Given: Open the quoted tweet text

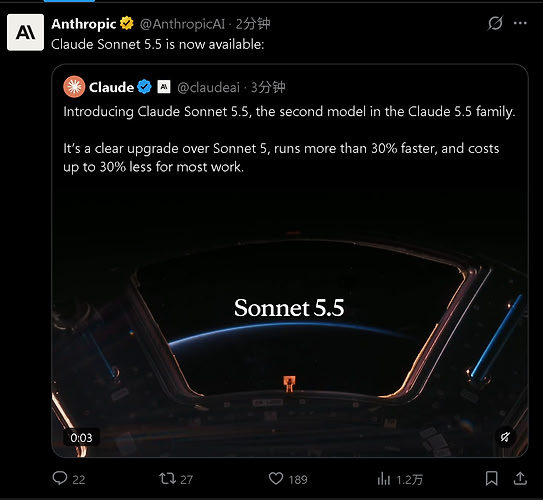Looking at the screenshot, I should [289, 139].
